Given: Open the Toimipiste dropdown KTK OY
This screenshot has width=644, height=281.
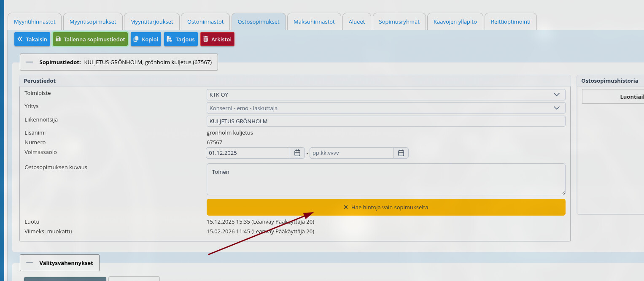Looking at the screenshot, I should click(x=385, y=95).
